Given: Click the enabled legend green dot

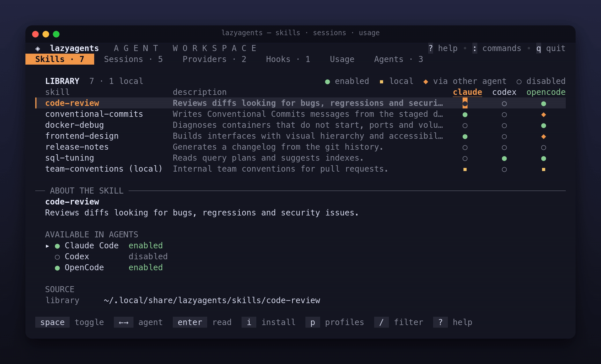Looking at the screenshot, I should tap(327, 82).
